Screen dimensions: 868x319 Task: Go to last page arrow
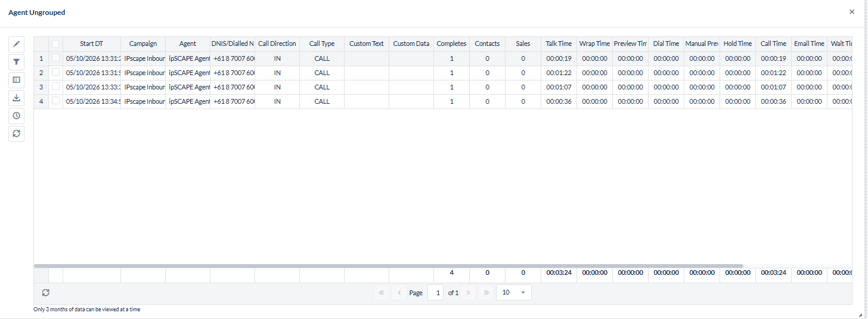[486, 293]
